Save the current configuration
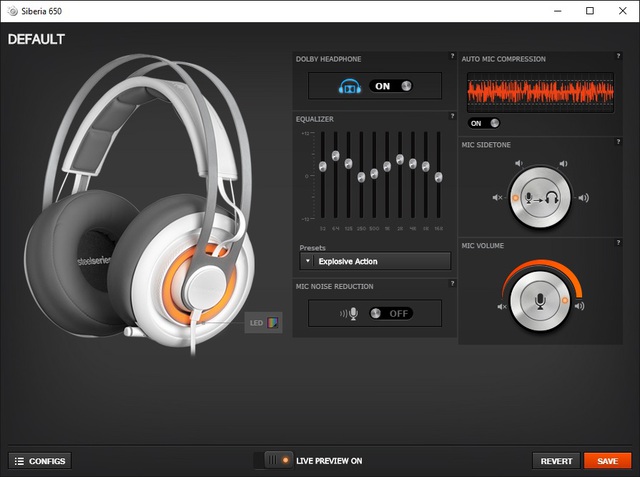Image resolution: width=640 pixels, height=477 pixels. pyautogui.click(x=607, y=461)
